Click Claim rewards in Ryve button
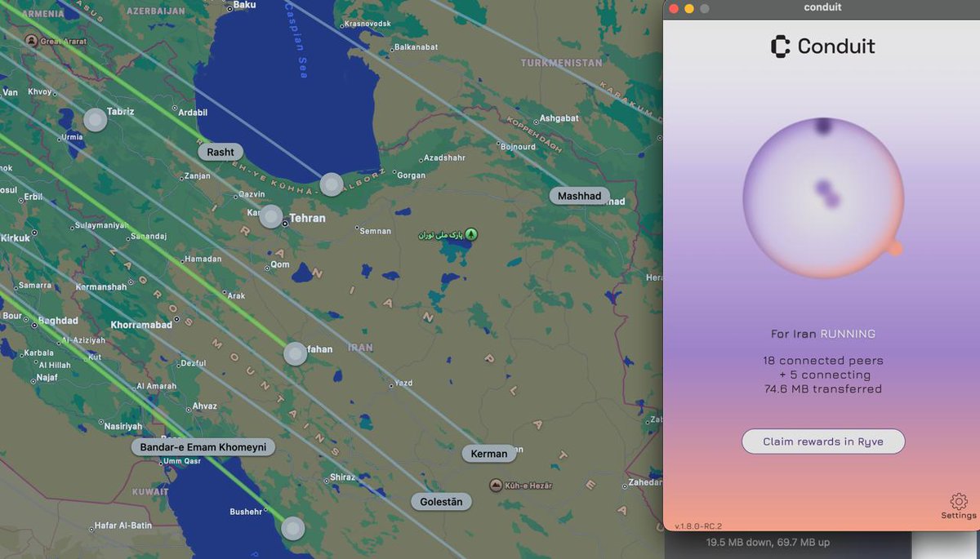This screenshot has height=559, width=980. click(823, 441)
